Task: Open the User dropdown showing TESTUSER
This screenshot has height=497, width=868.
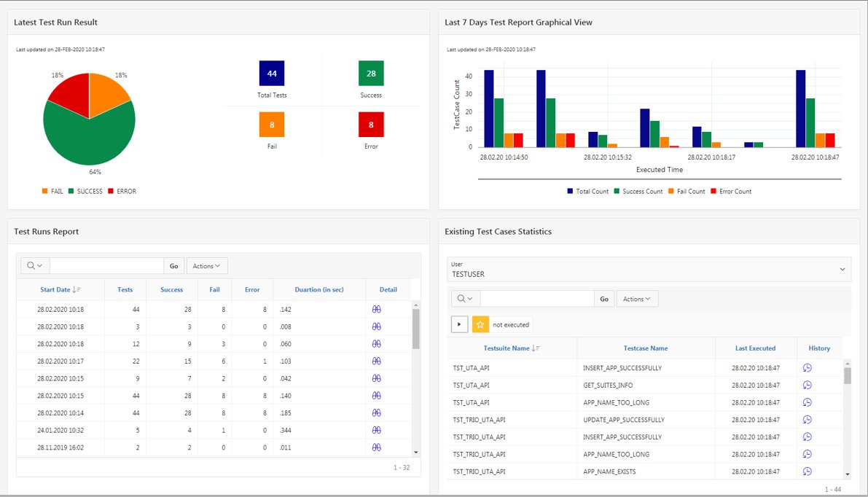Action: (648, 269)
